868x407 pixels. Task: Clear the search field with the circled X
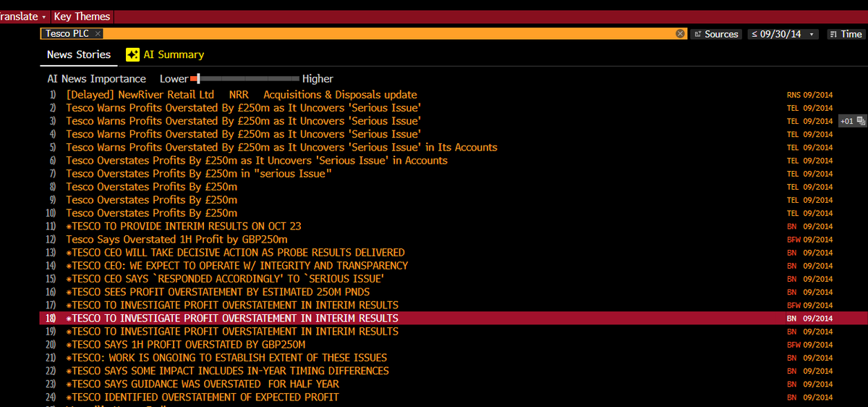tap(680, 34)
